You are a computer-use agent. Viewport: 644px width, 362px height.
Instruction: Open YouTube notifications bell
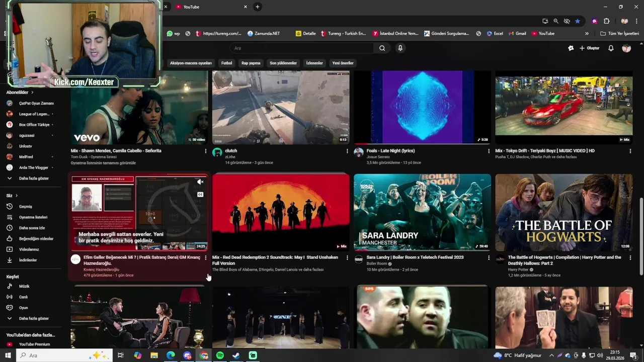[x=611, y=48]
